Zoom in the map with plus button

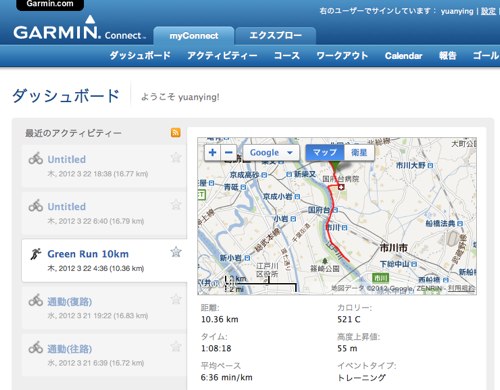point(212,153)
